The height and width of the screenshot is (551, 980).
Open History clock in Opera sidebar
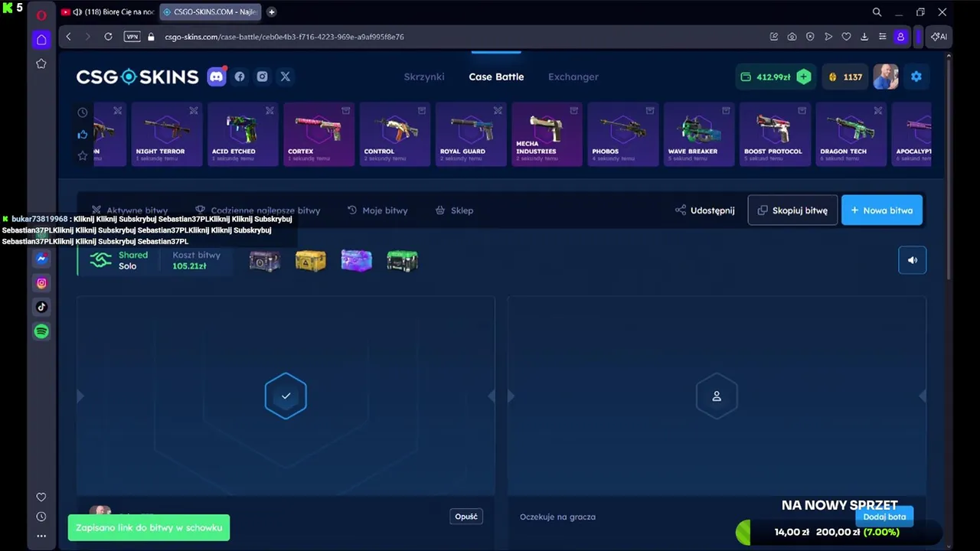coord(41,517)
